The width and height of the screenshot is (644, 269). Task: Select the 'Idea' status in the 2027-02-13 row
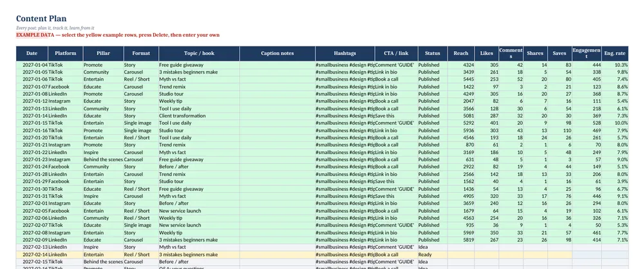433,247
